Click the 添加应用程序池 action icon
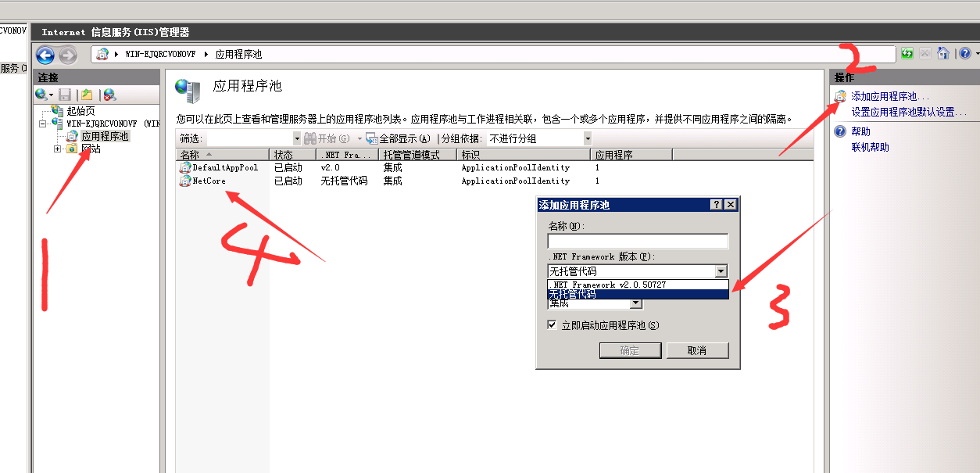980x473 pixels. [x=840, y=96]
